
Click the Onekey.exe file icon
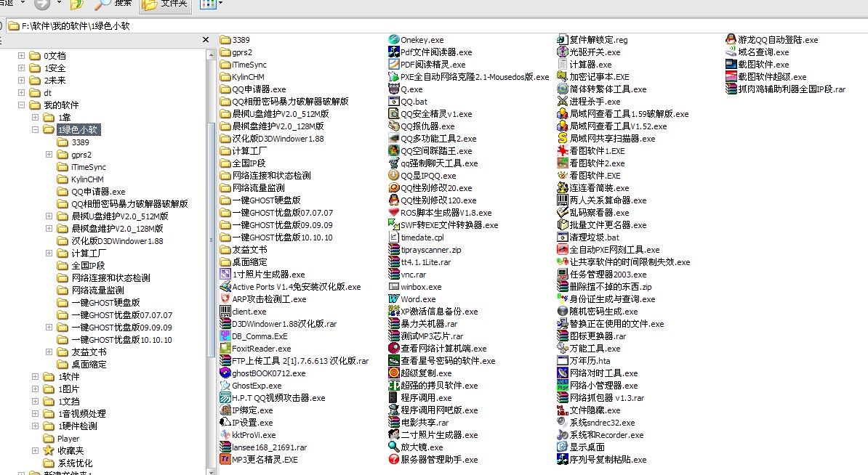[394, 40]
